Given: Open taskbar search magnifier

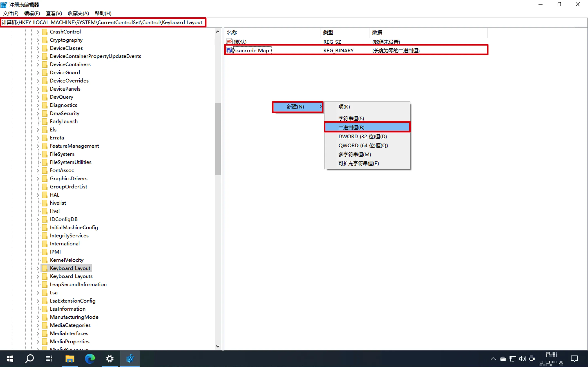Looking at the screenshot, I should coord(29,358).
